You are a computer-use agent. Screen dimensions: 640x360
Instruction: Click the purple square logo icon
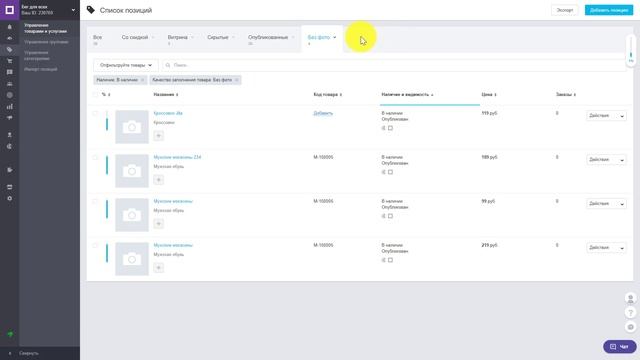point(9,10)
